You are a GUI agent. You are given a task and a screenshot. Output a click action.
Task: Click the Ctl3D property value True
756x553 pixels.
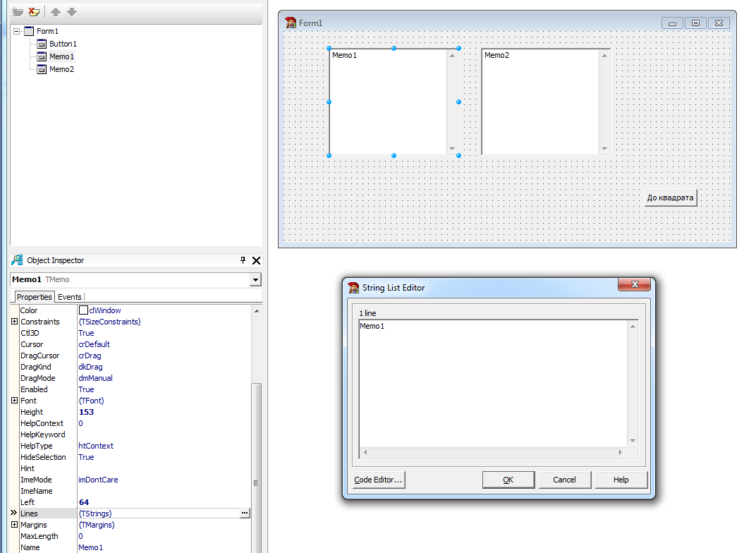(86, 333)
